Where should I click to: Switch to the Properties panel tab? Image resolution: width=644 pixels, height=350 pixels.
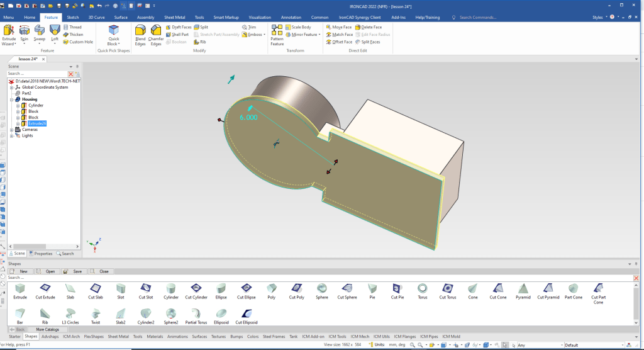click(42, 254)
